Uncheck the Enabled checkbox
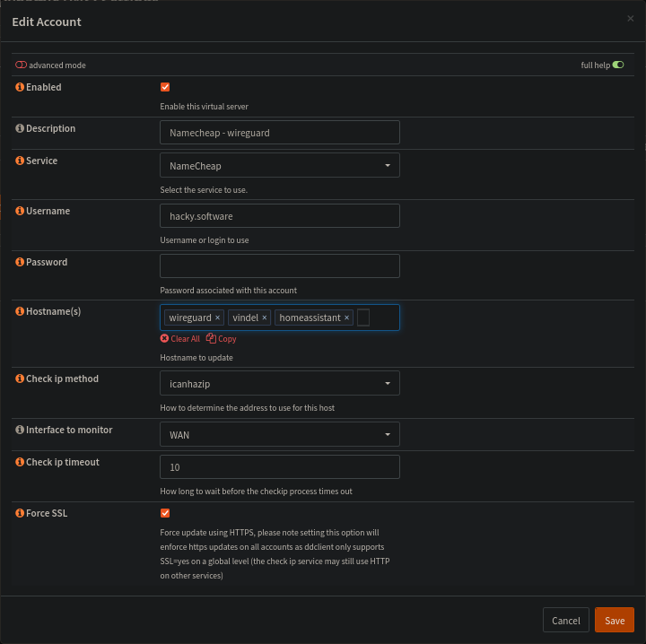This screenshot has width=646, height=644. point(165,87)
